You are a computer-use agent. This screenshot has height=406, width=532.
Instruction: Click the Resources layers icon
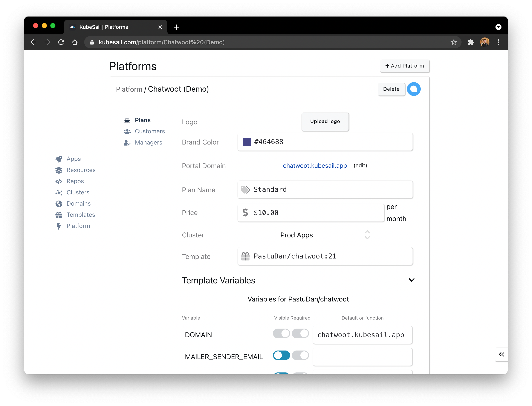59,170
